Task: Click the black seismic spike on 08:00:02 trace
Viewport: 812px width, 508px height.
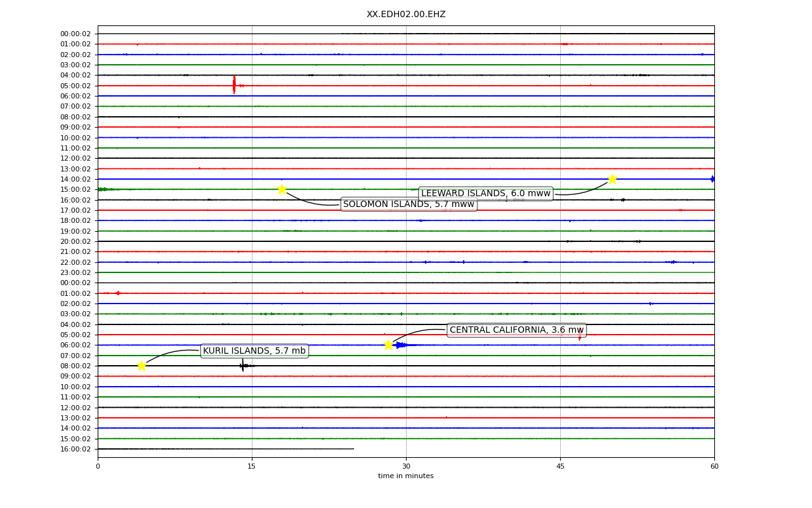Action: pos(243,365)
